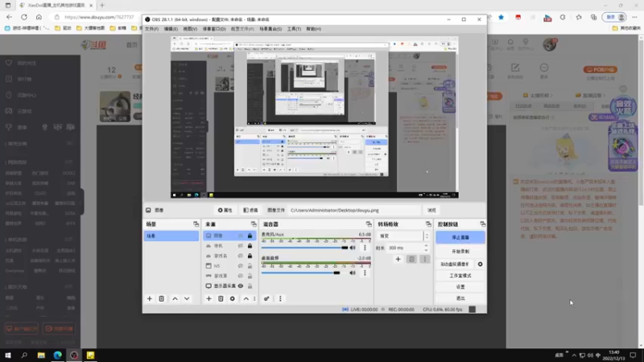Add a transition with the plus icon in 转场特效

398,259
